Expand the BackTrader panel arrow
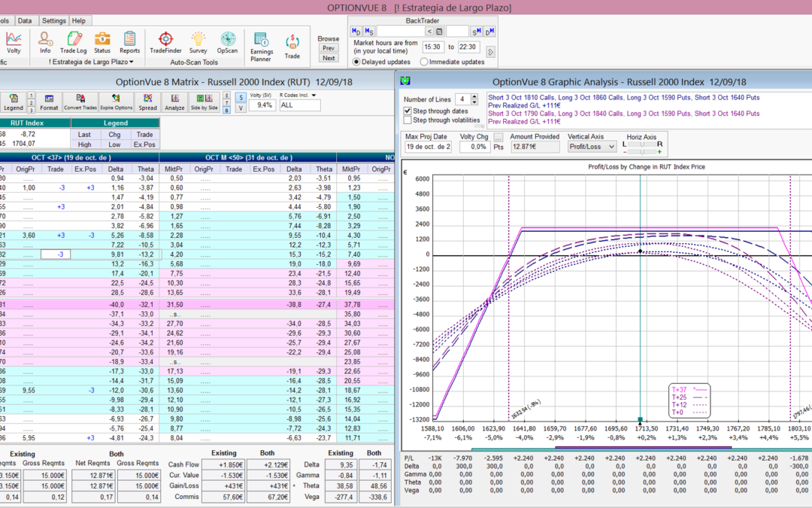812x508 pixels. pyautogui.click(x=490, y=52)
